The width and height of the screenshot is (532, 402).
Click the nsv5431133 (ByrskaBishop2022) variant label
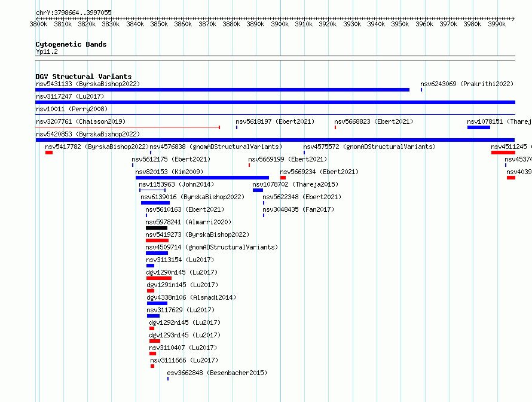(x=88, y=84)
